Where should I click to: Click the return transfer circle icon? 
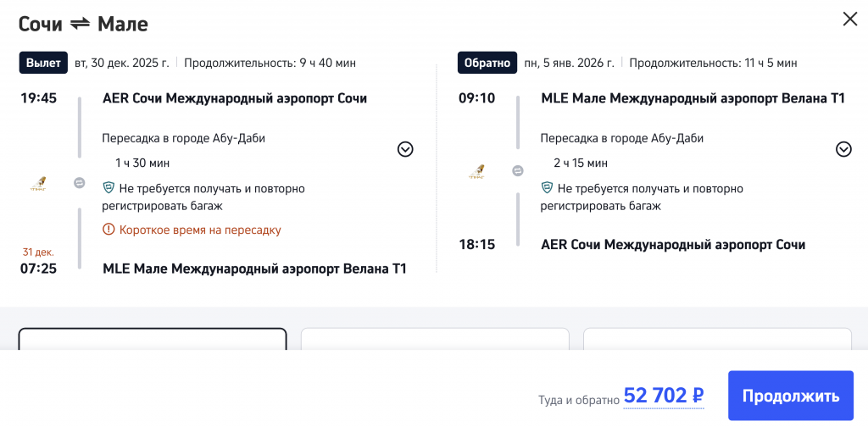(x=518, y=171)
